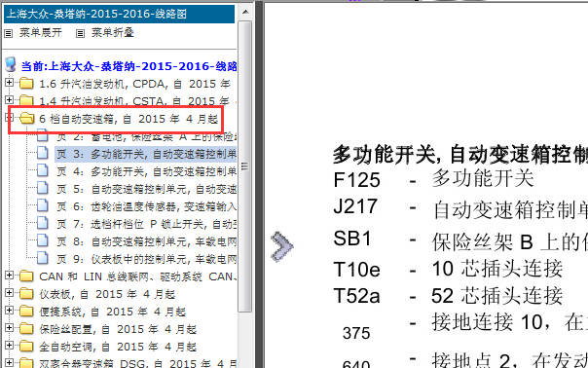Expand the 全自动空调 folder node
This screenshot has height=368, width=588.
pos(10,346)
